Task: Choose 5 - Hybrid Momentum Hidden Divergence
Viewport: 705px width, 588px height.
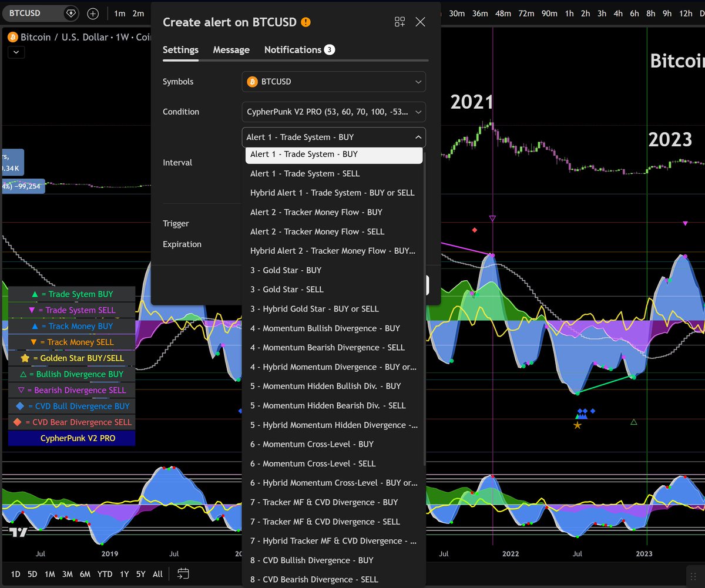Action: (x=334, y=425)
